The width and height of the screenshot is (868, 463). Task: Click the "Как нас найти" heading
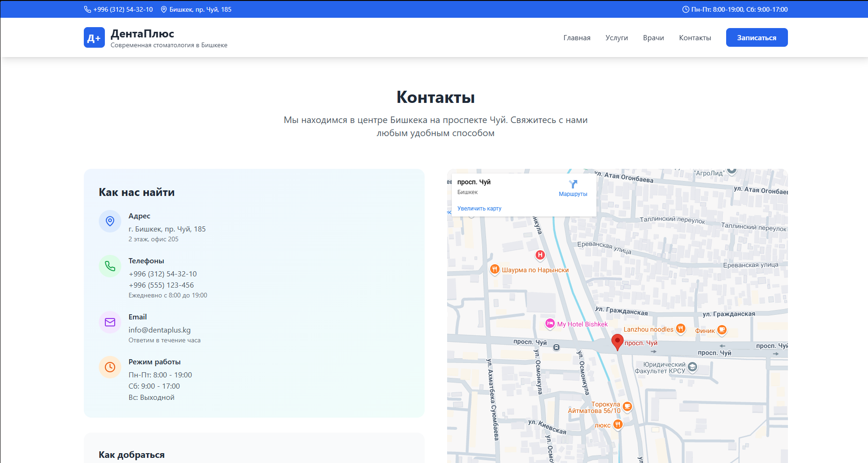pyautogui.click(x=137, y=192)
